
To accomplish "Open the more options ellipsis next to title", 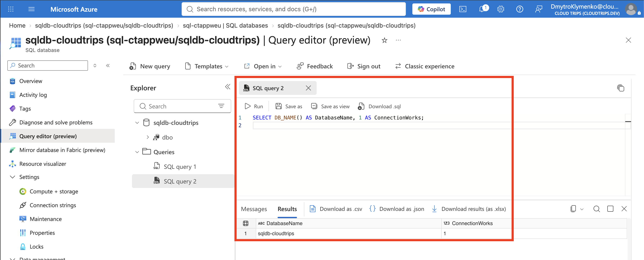I will (x=398, y=40).
